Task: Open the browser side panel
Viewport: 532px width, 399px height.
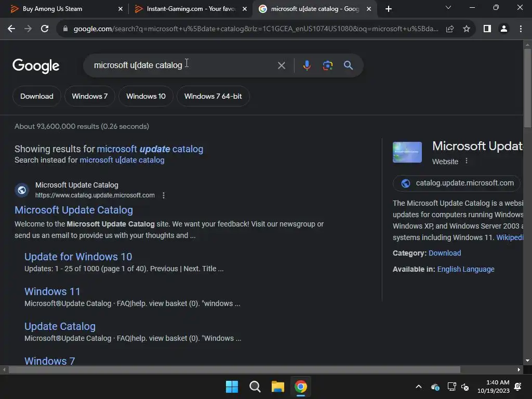Action: 487,29
